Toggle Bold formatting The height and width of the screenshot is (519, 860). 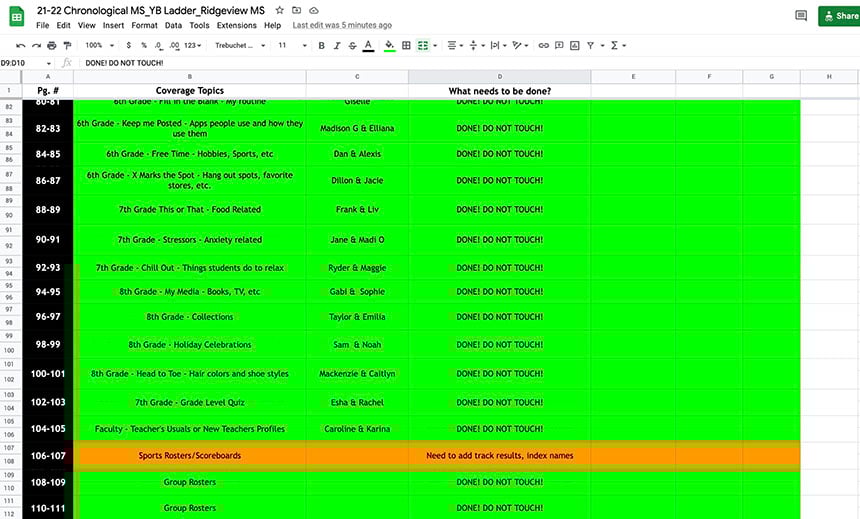321,45
